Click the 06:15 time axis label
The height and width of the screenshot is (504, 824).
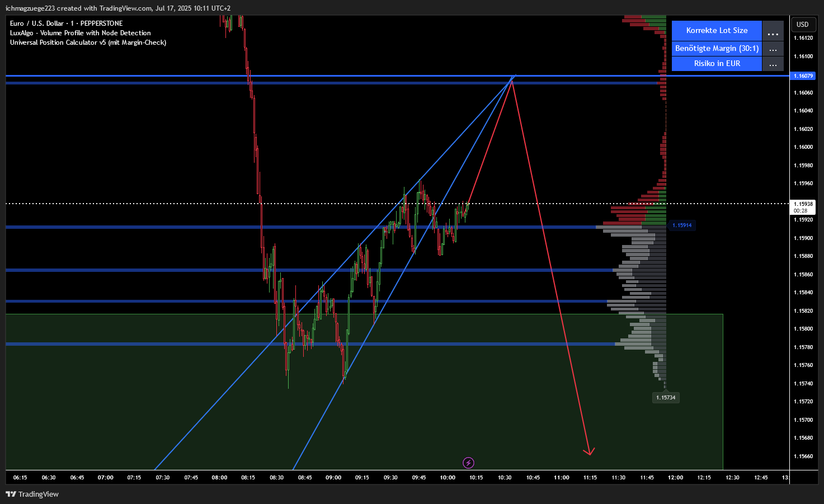click(20, 478)
